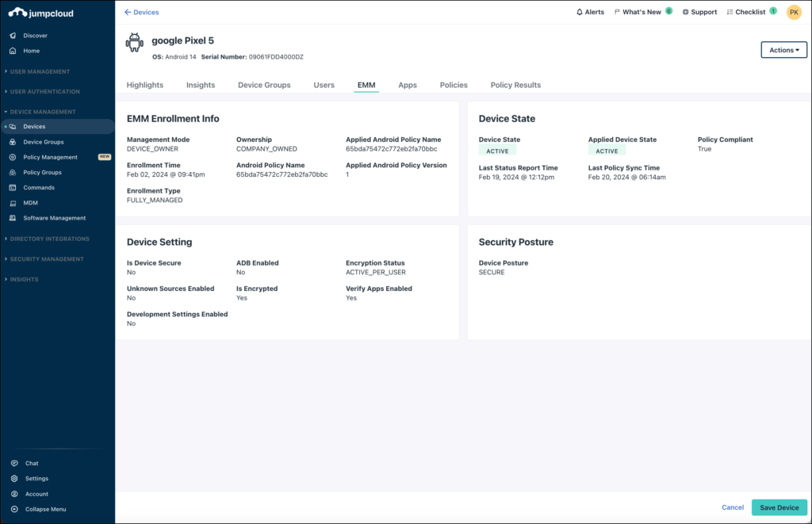Switch to the Highlights tab
Viewport: 812px width, 524px height.
click(144, 85)
